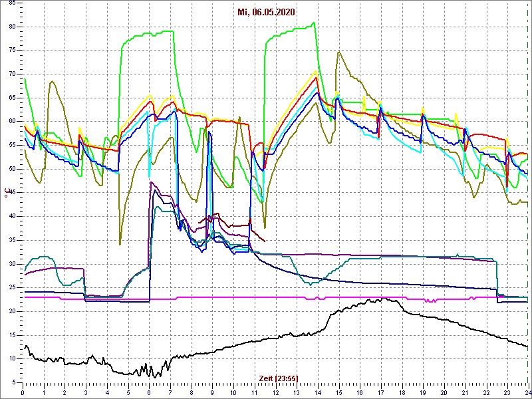Select the 55 tick label on temperature axis
This screenshot has height=399, width=532.
pos(11,145)
